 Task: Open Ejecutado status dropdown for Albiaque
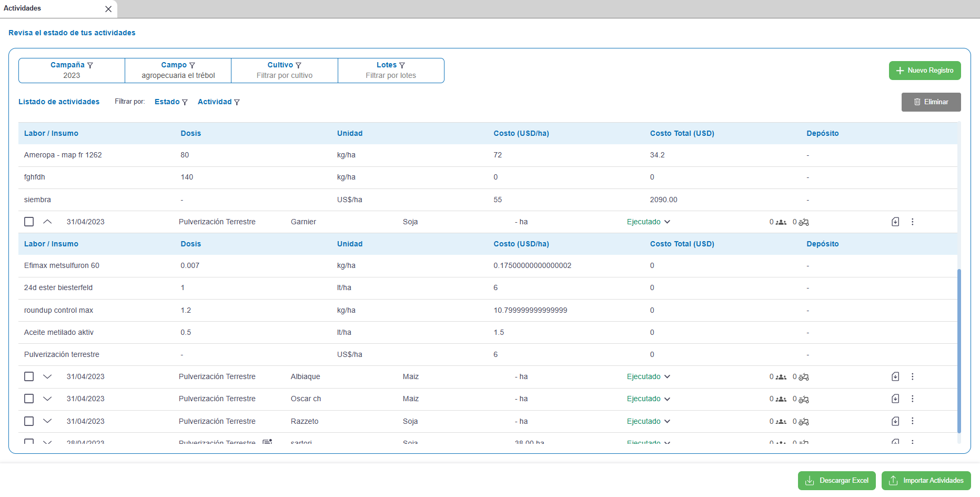[648, 376]
